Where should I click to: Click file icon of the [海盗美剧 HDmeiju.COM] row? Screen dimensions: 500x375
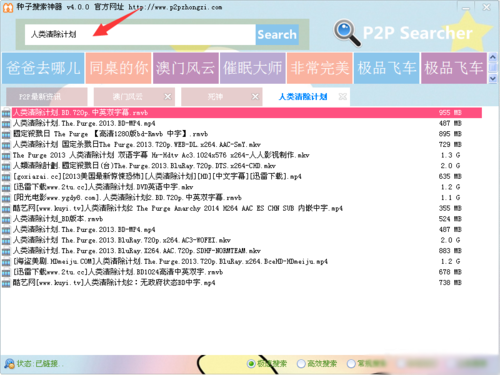tap(6, 262)
